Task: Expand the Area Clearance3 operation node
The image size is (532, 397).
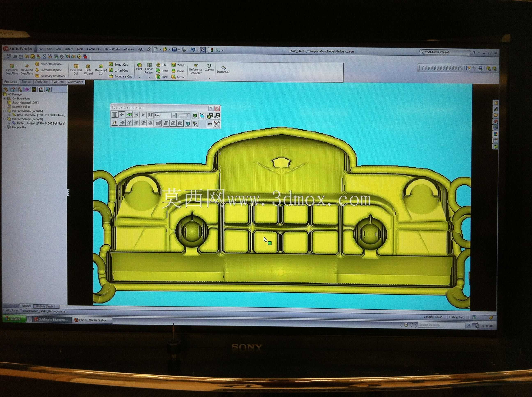Action: click(x=9, y=115)
